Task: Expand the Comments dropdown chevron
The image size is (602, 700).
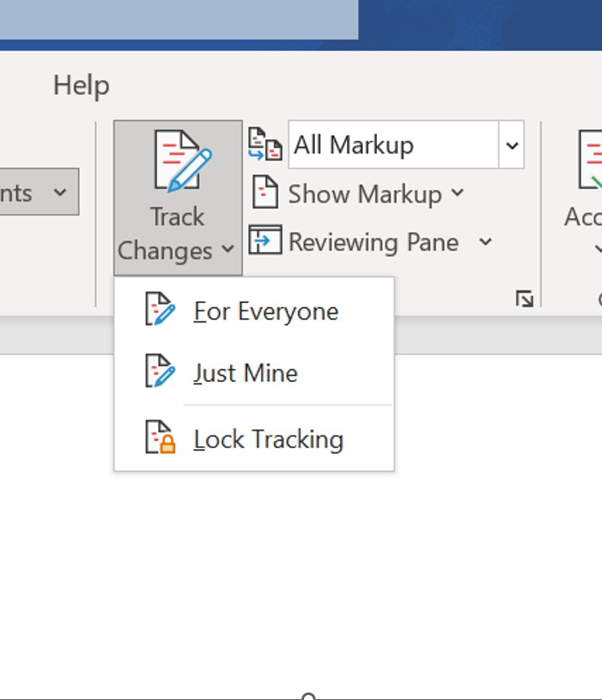Action: coord(61,192)
